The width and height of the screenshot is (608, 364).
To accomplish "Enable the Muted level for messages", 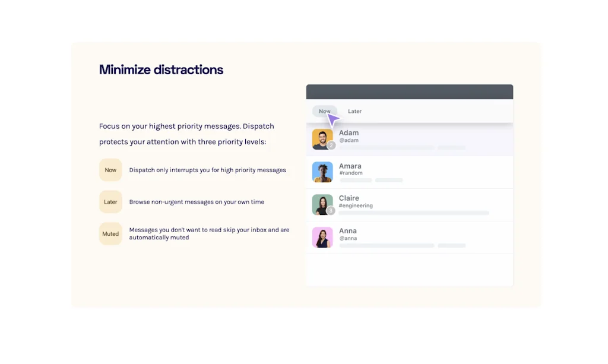I will coord(110,233).
